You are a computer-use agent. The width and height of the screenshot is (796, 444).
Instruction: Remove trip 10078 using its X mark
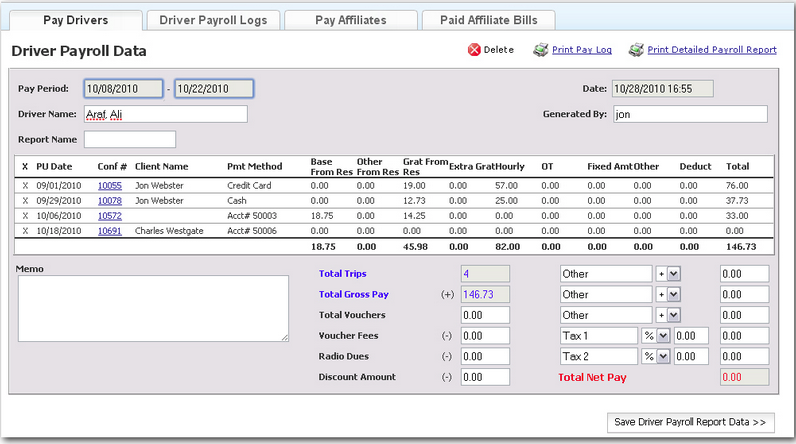point(25,201)
